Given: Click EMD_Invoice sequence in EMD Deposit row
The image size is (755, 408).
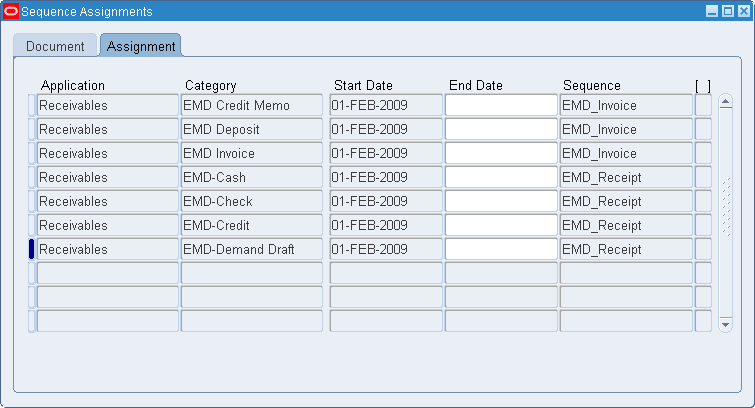Looking at the screenshot, I should pos(626,129).
